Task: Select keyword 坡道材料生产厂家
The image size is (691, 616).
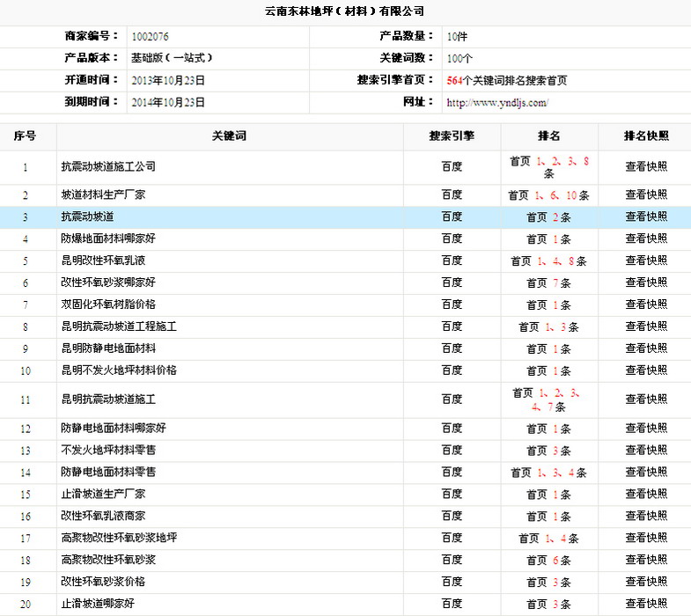Action: coord(103,194)
